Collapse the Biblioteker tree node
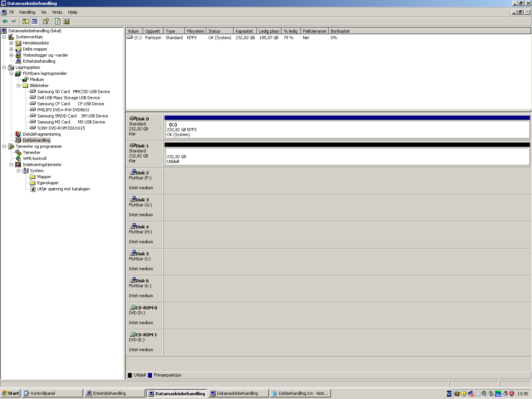Image resolution: width=532 pixels, height=399 pixels. click(19, 85)
